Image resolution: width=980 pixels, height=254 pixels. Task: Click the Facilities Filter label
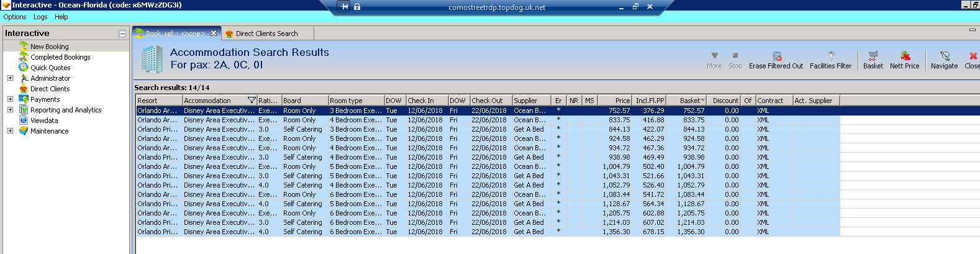(830, 66)
